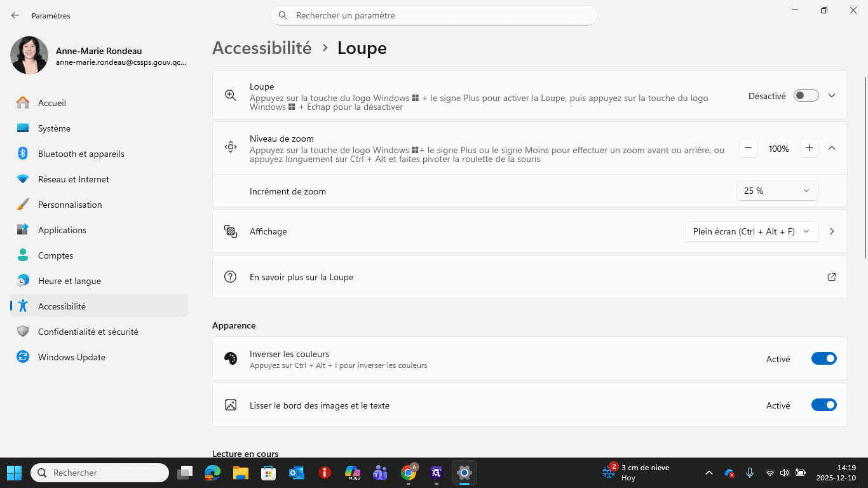
Task: Open the red info app on the taskbar
Action: click(x=325, y=473)
